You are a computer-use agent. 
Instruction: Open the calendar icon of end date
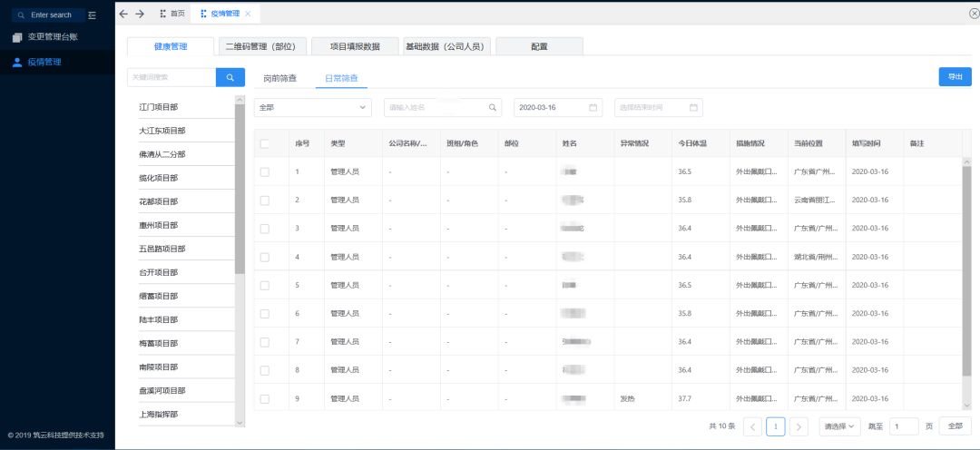coord(693,107)
